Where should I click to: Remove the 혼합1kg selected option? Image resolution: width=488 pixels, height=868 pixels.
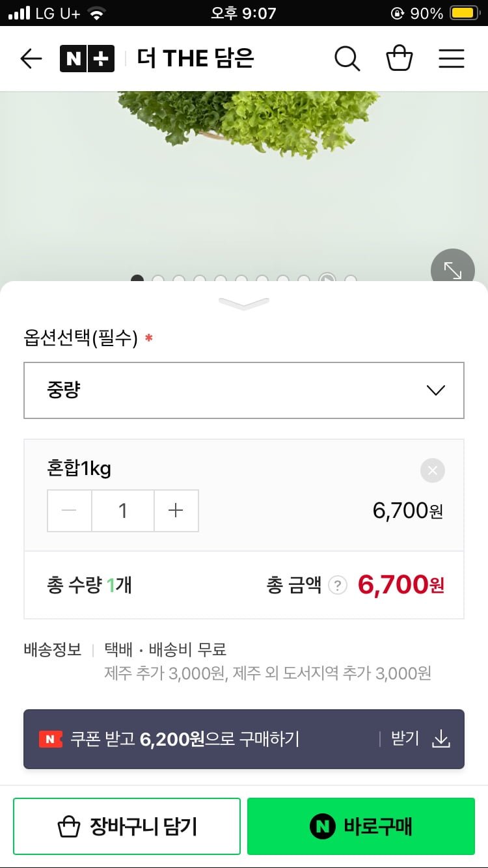click(x=433, y=470)
